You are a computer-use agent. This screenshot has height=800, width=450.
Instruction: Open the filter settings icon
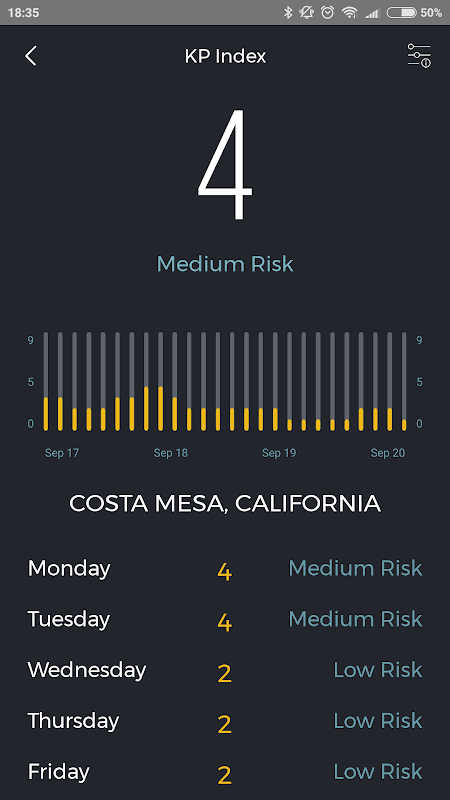click(419, 56)
